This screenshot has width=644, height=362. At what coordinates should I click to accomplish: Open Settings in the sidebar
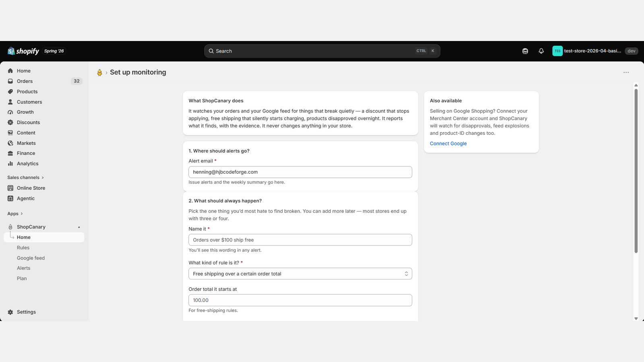26,312
